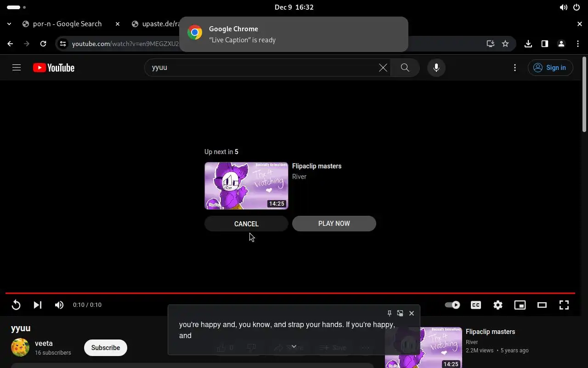This screenshot has height=368, width=588.
Task: Enable miniplayer mode
Action: pos(520,305)
